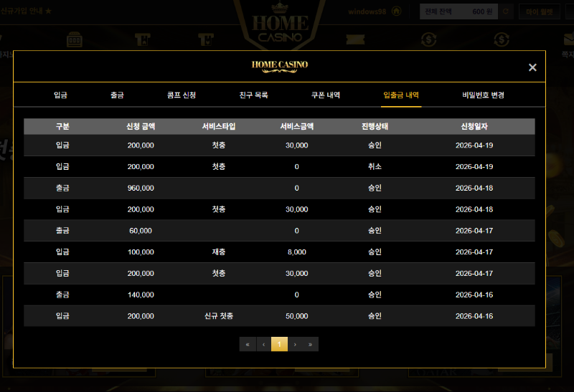Go to the next page arrow
Viewport: 574px width, 392px height.
pyautogui.click(x=295, y=345)
